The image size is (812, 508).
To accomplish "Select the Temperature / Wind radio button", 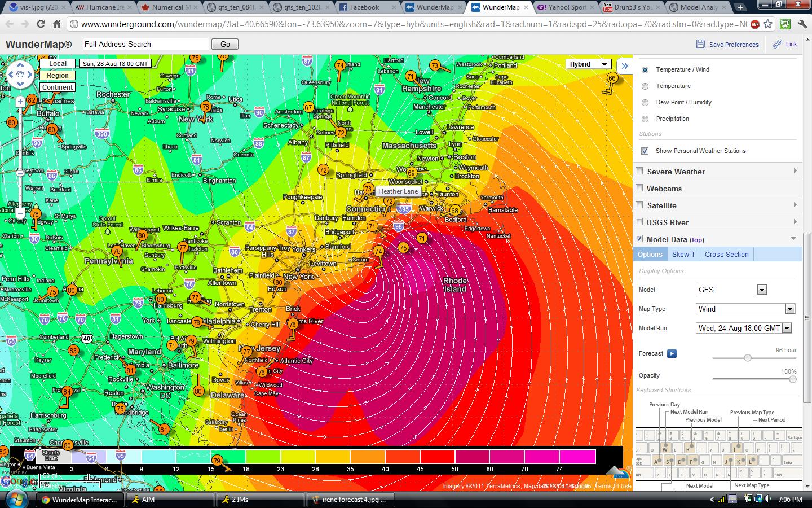I will (x=645, y=69).
